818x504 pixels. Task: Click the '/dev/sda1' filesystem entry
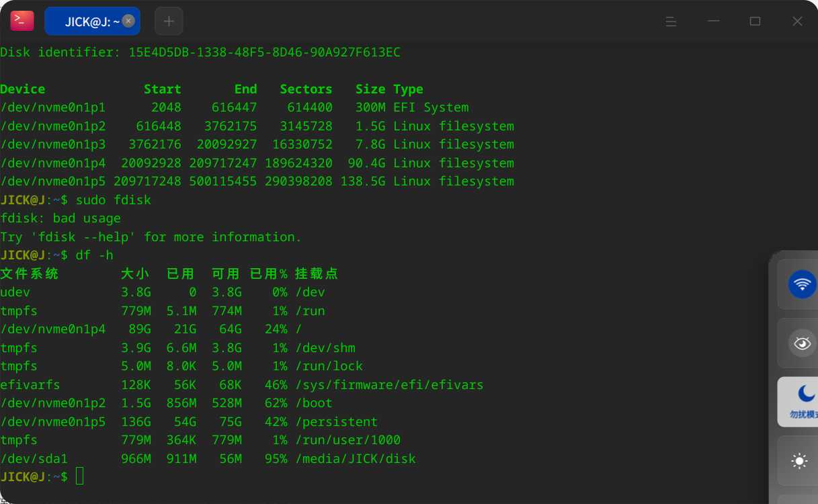(34, 459)
